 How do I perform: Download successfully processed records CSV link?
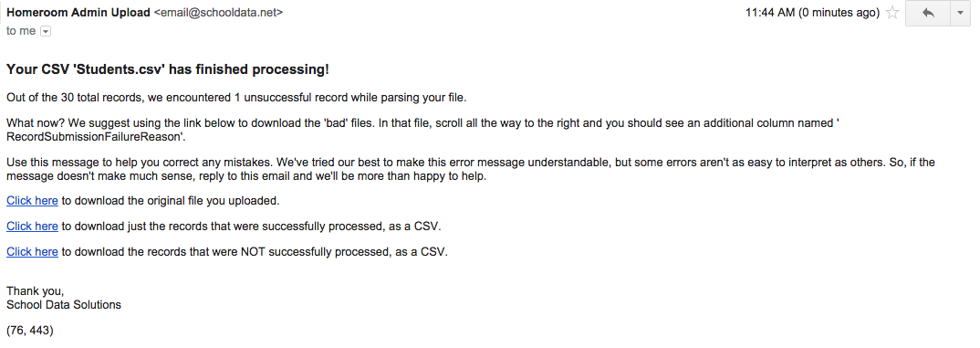pos(33,226)
